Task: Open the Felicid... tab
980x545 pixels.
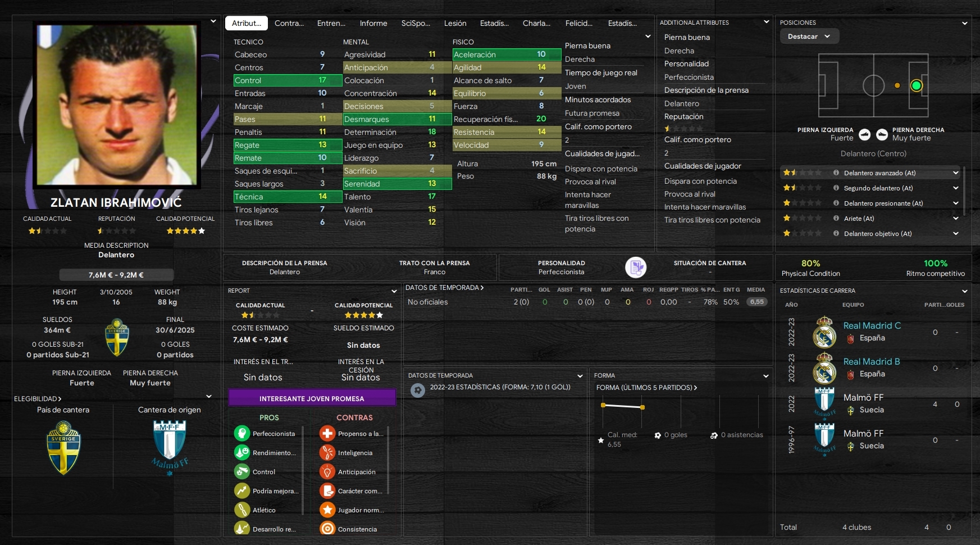Action: 579,23
